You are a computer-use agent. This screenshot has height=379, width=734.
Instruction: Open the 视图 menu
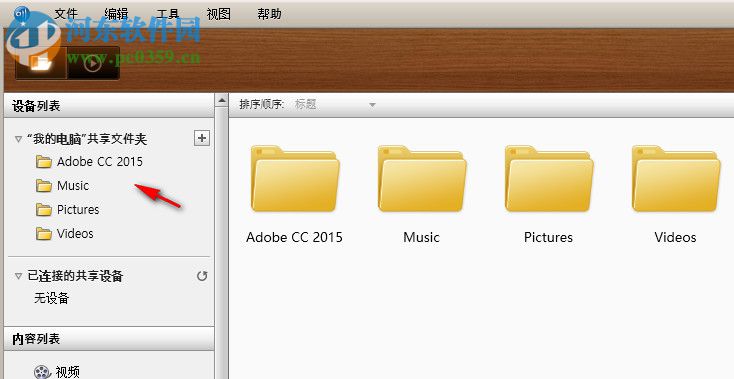(x=219, y=14)
